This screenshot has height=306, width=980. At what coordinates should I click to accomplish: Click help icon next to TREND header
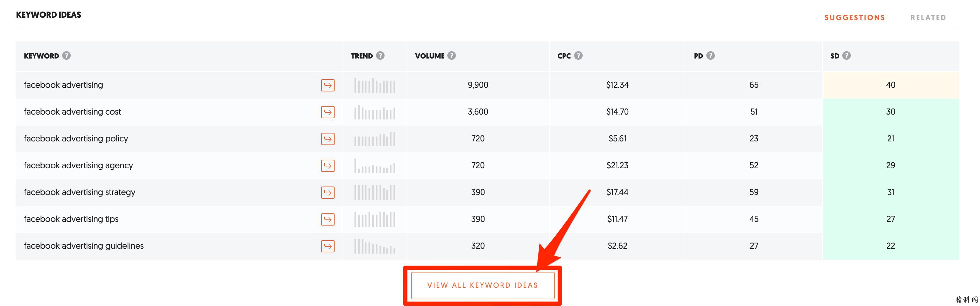point(380,55)
